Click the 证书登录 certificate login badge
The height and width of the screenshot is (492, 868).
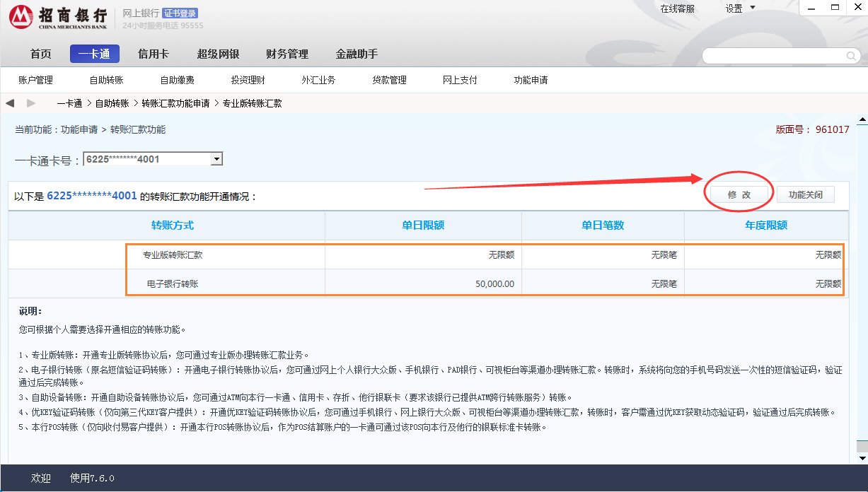click(x=180, y=12)
